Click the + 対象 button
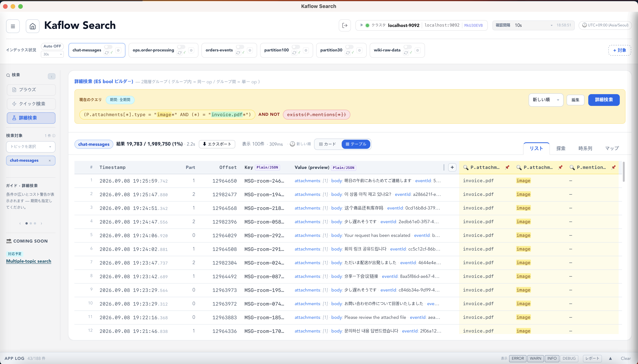The image size is (638, 364). [620, 50]
